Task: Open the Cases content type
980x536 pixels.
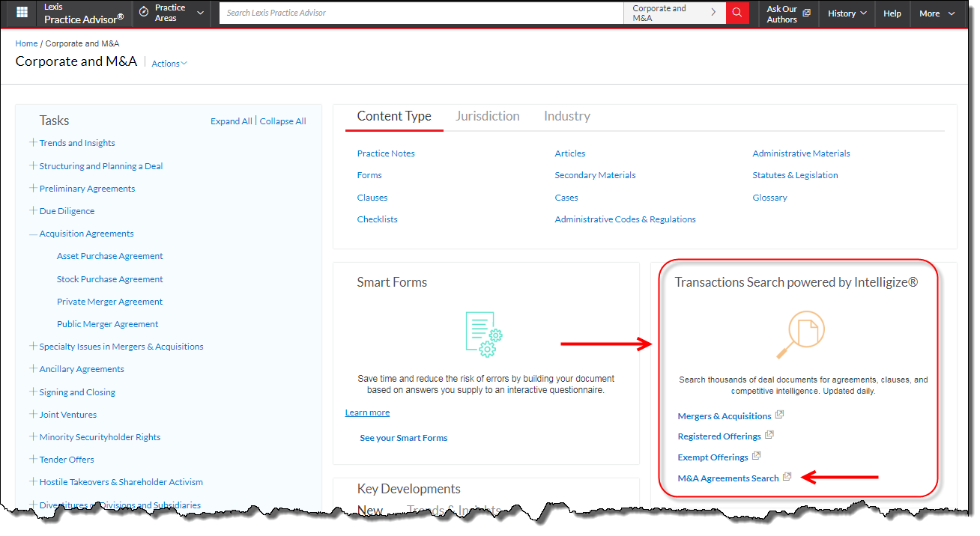Action: point(566,198)
